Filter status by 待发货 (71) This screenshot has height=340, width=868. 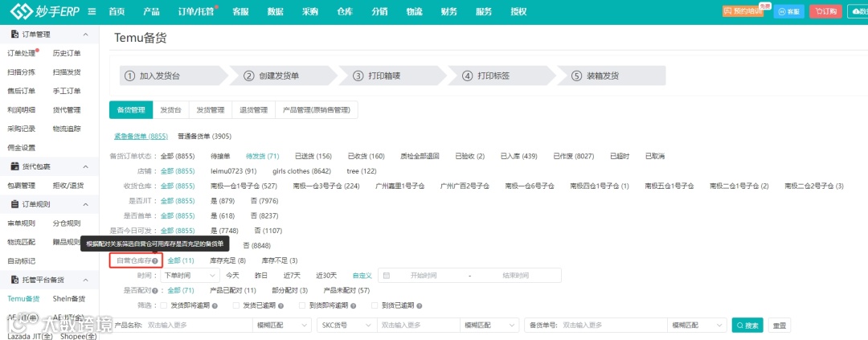click(262, 156)
